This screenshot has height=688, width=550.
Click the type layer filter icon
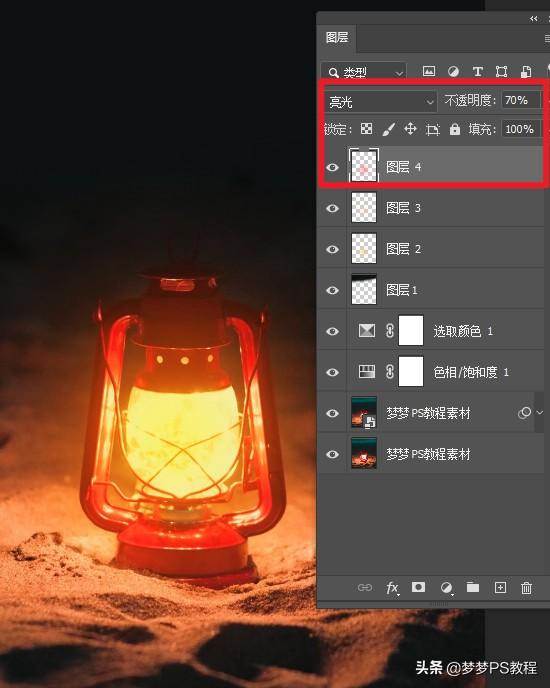coord(478,71)
